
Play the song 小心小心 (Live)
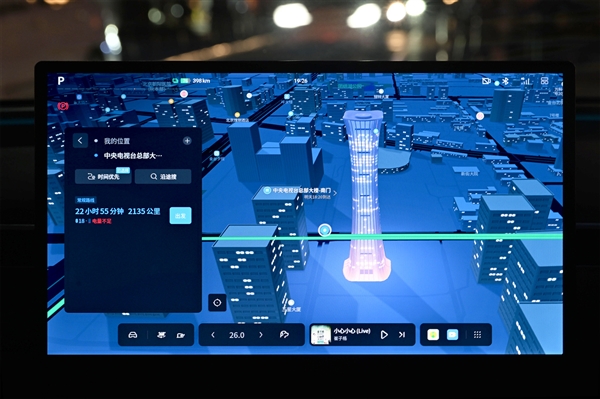click(x=384, y=335)
